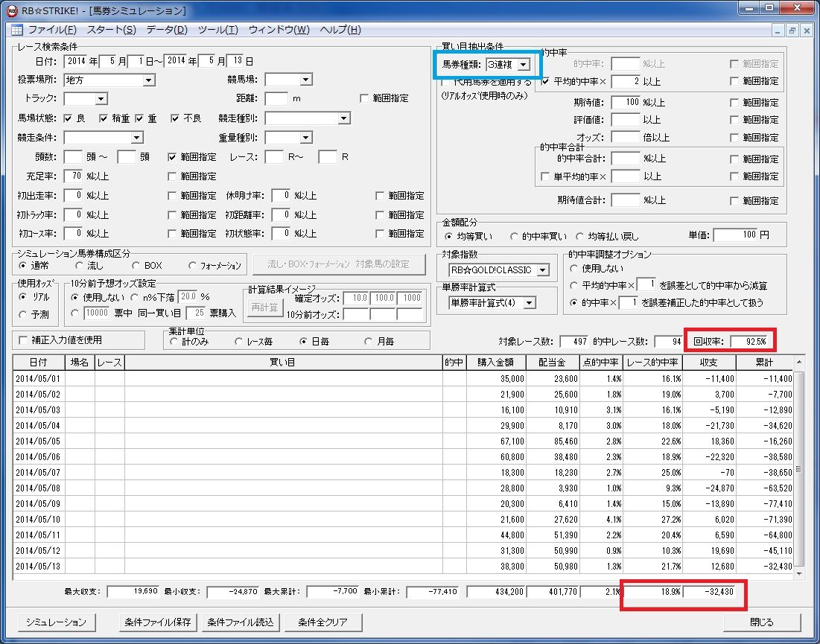Open the ウィンドウ(W) menu

(x=279, y=30)
